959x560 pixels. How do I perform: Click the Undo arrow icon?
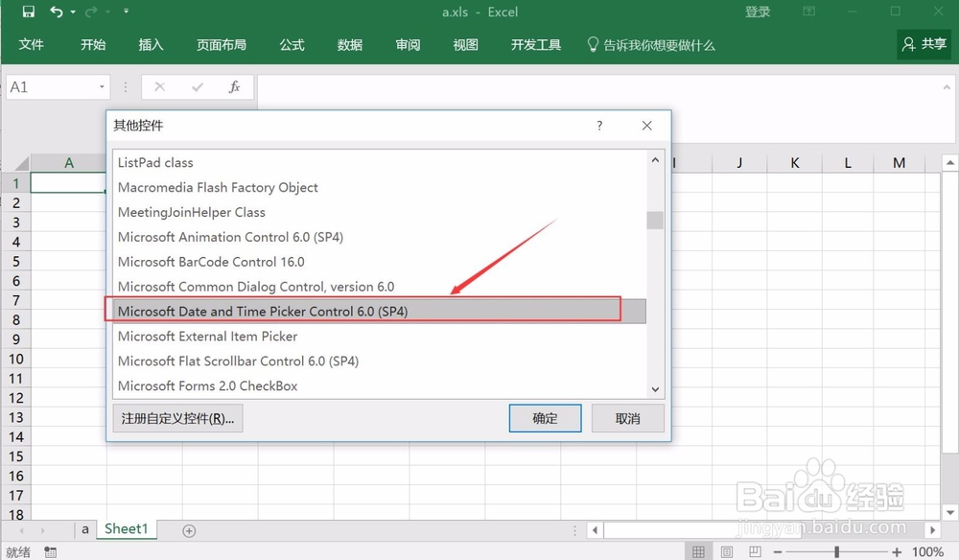click(57, 12)
